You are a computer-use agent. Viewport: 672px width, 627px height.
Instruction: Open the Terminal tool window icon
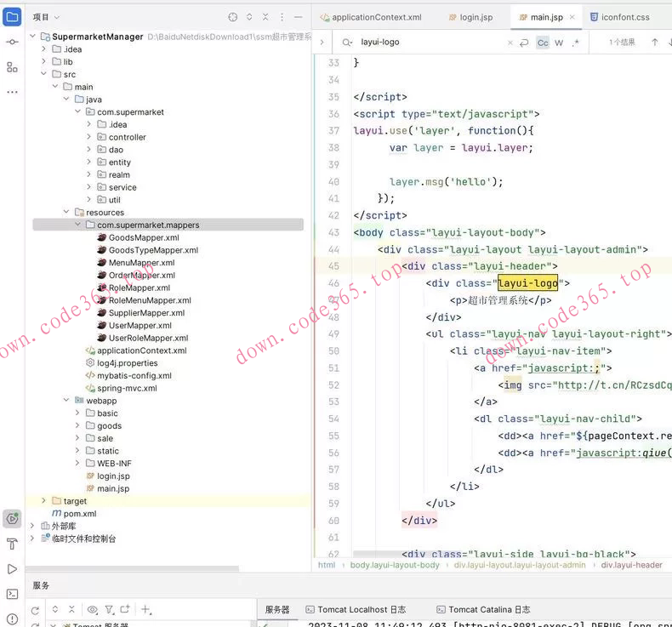pos(12,594)
